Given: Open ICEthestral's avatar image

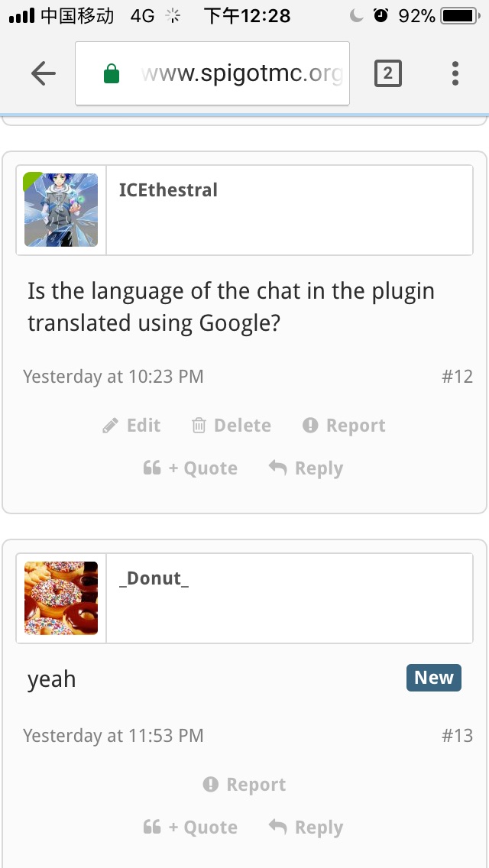Looking at the screenshot, I should (61, 210).
